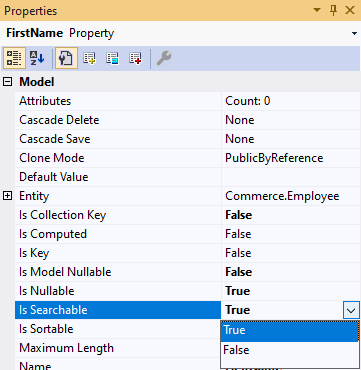This screenshot has height=370, width=361.
Task: Click the Commerce.Employee value
Action: (x=291, y=196)
